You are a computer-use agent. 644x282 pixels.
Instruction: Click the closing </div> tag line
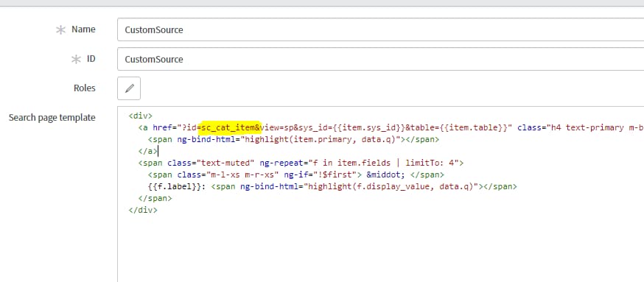click(x=143, y=210)
